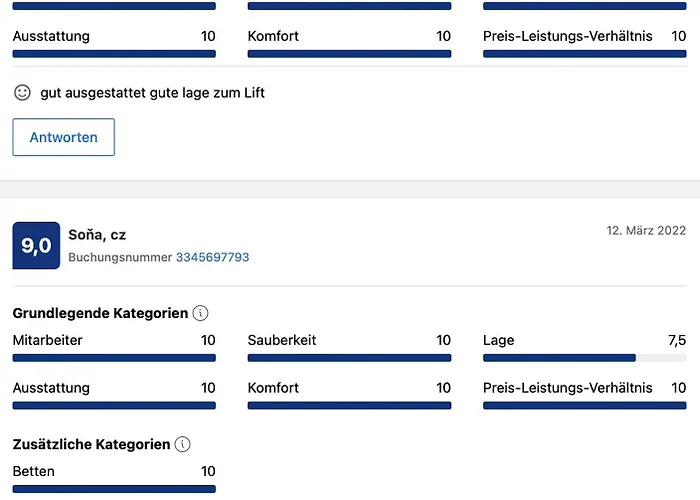Screen dimensions: 700x500
Task: Click the Zusätzliche Kategorien heading
Action: (91, 444)
